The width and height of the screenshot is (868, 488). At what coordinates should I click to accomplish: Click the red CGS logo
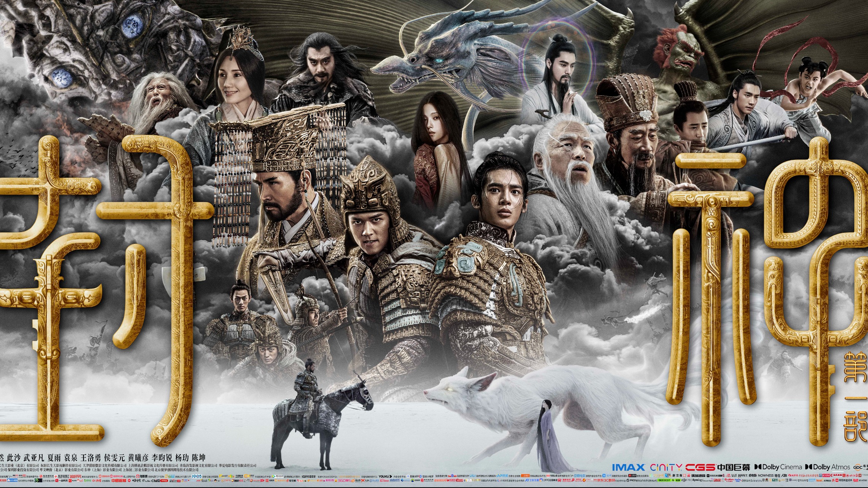[700, 467]
